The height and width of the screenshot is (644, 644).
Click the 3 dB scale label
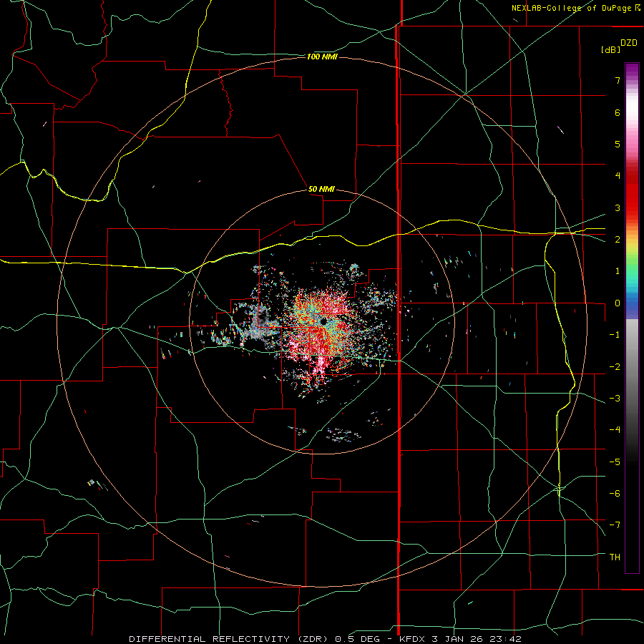click(x=618, y=208)
